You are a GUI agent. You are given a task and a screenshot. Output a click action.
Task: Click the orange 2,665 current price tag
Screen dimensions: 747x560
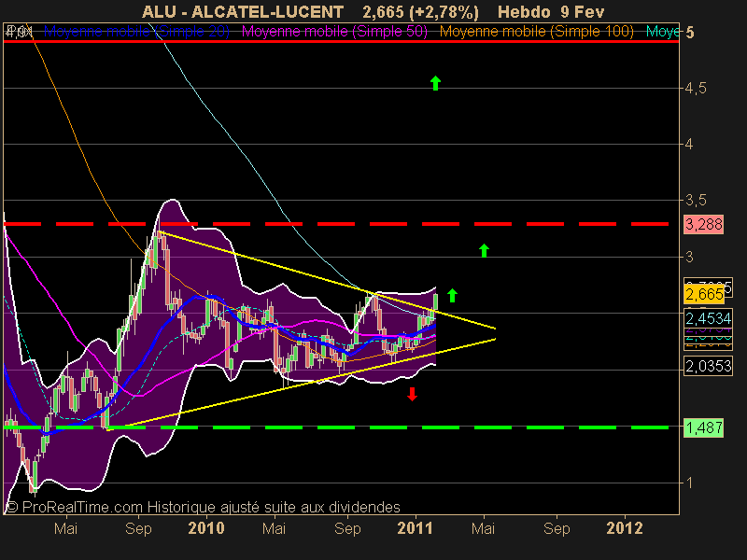704,294
